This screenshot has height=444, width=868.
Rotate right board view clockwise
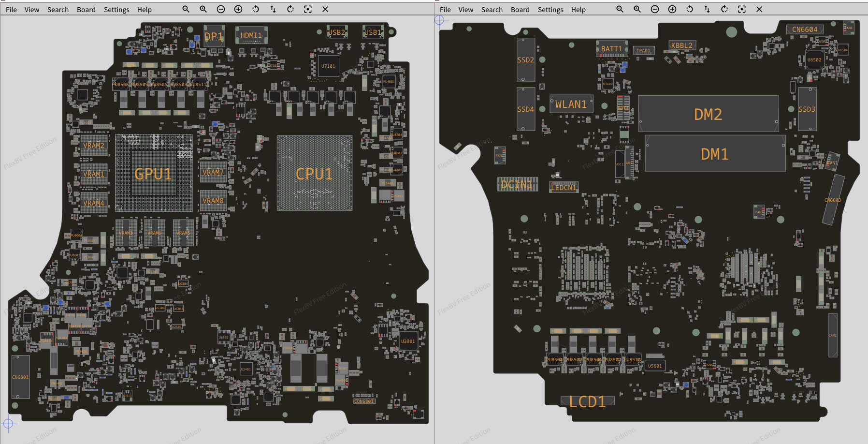(724, 9)
